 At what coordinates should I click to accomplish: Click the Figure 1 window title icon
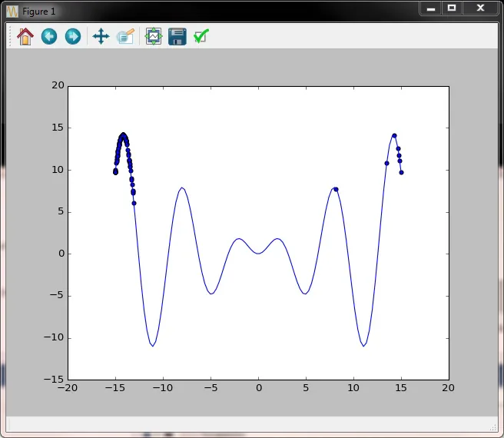click(12, 12)
